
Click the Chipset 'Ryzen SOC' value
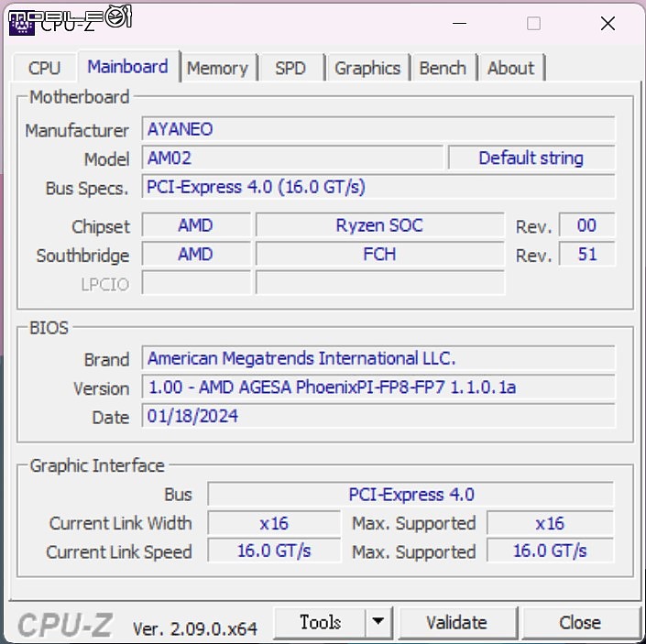pos(380,225)
